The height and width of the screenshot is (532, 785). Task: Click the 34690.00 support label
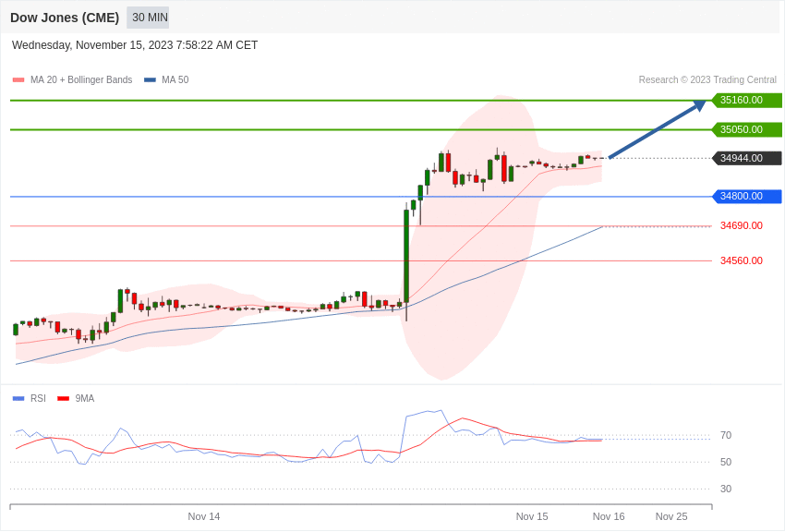pos(742,225)
